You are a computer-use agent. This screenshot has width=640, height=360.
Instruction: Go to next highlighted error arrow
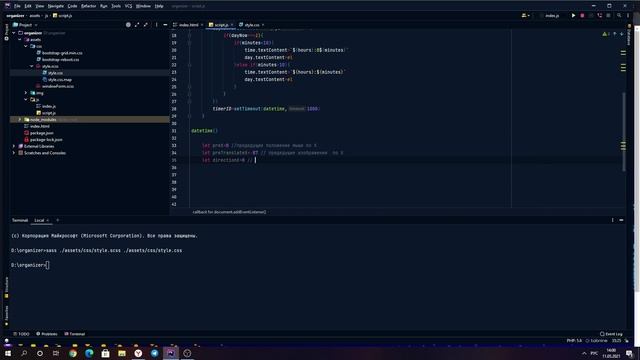pyautogui.click(x=622, y=34)
